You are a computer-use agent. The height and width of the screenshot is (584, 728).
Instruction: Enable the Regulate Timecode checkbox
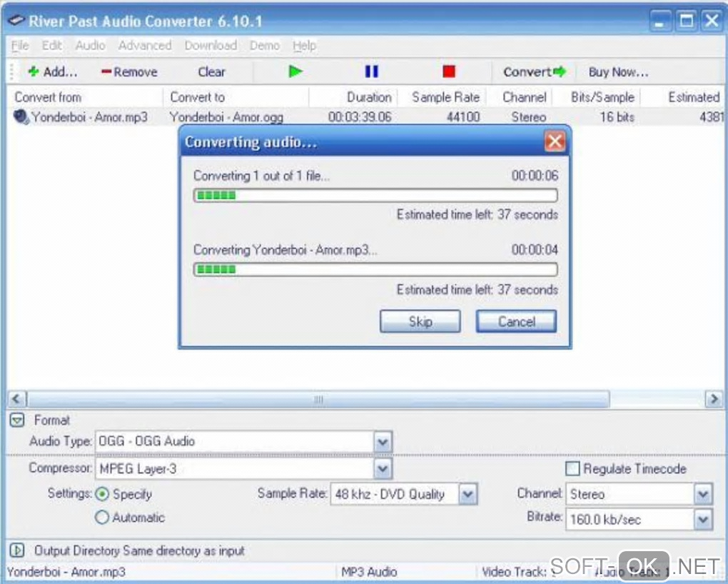(x=572, y=468)
